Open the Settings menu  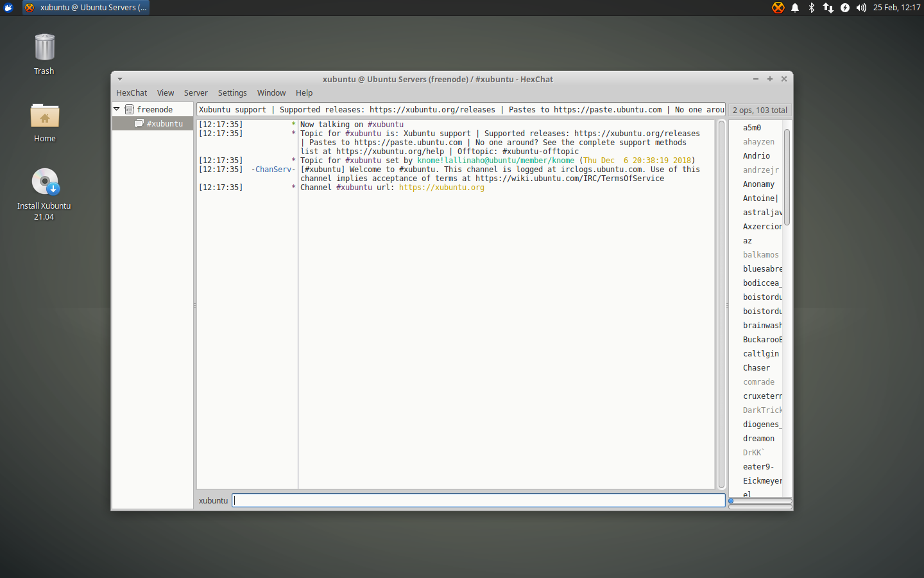232,92
